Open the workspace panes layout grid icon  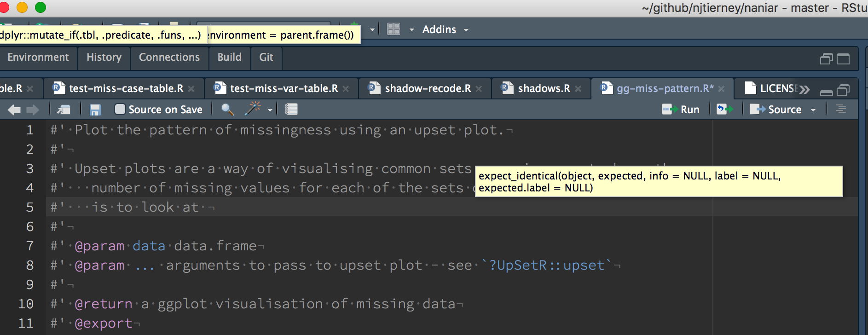tap(393, 29)
